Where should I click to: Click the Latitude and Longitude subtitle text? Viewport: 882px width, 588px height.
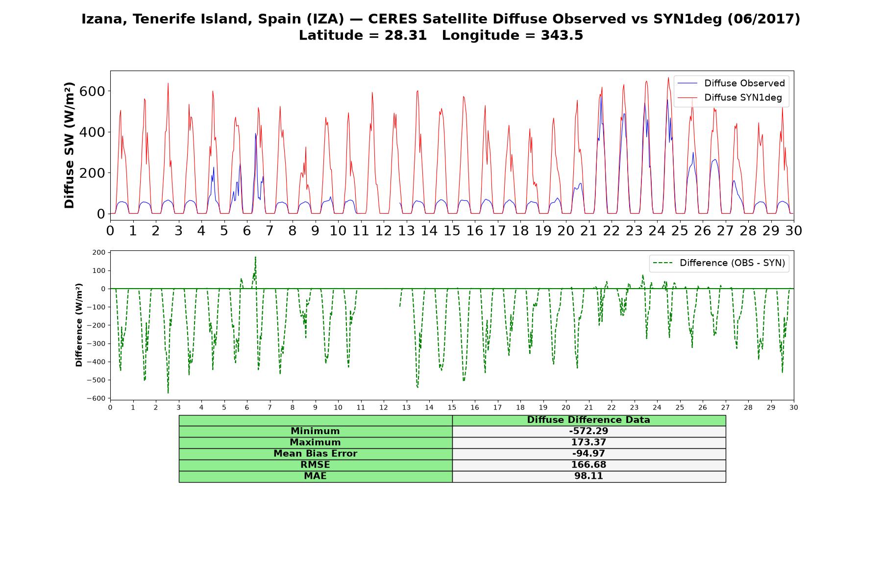(441, 35)
